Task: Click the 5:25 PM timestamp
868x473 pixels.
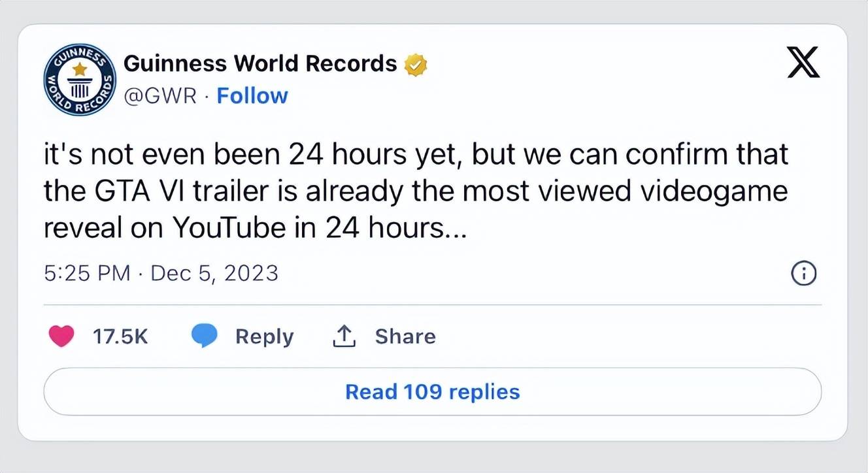Action: (87, 272)
